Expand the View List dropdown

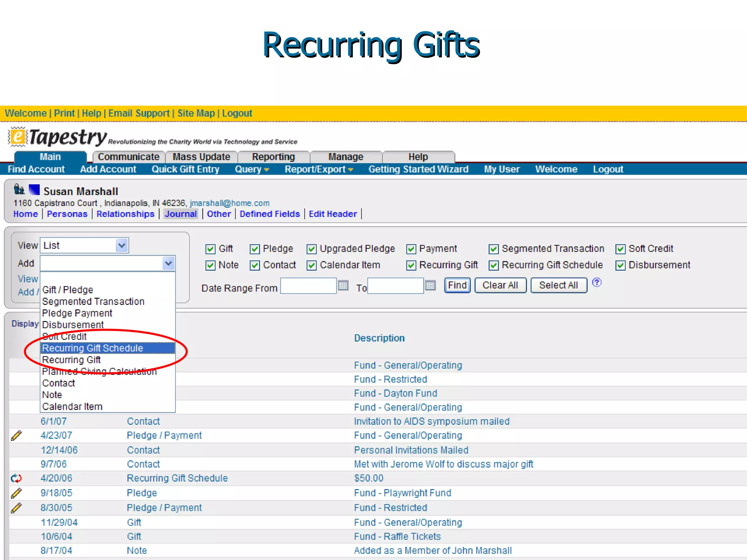[122, 245]
